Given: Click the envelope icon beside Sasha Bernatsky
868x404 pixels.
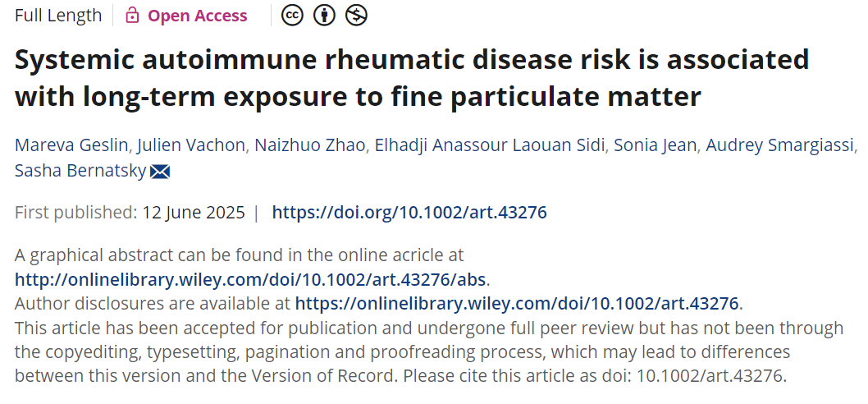Looking at the screenshot, I should [160, 172].
